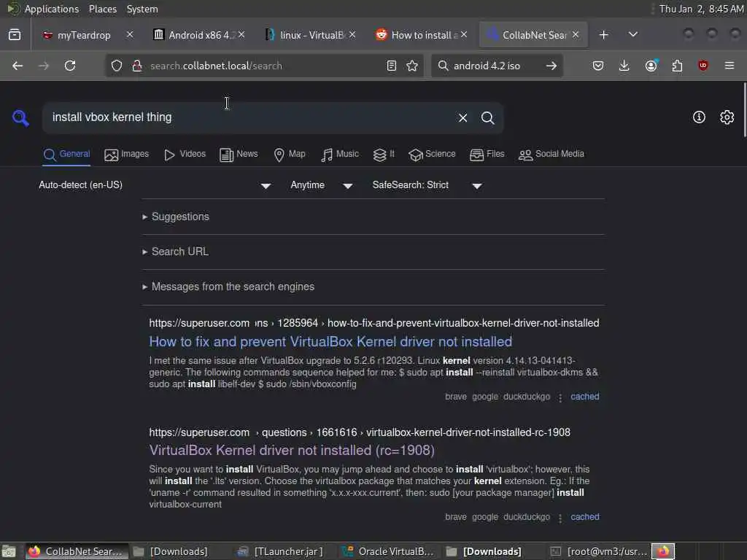Image resolution: width=747 pixels, height=560 pixels.
Task: Open the Firefox hamburger menu
Action: [x=729, y=66]
